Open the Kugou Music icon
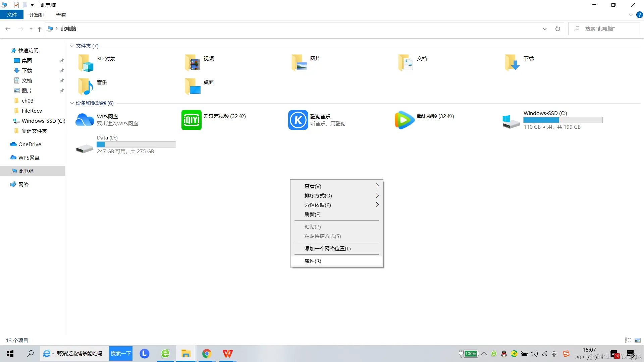This screenshot has height=362, width=644. pyautogui.click(x=298, y=120)
